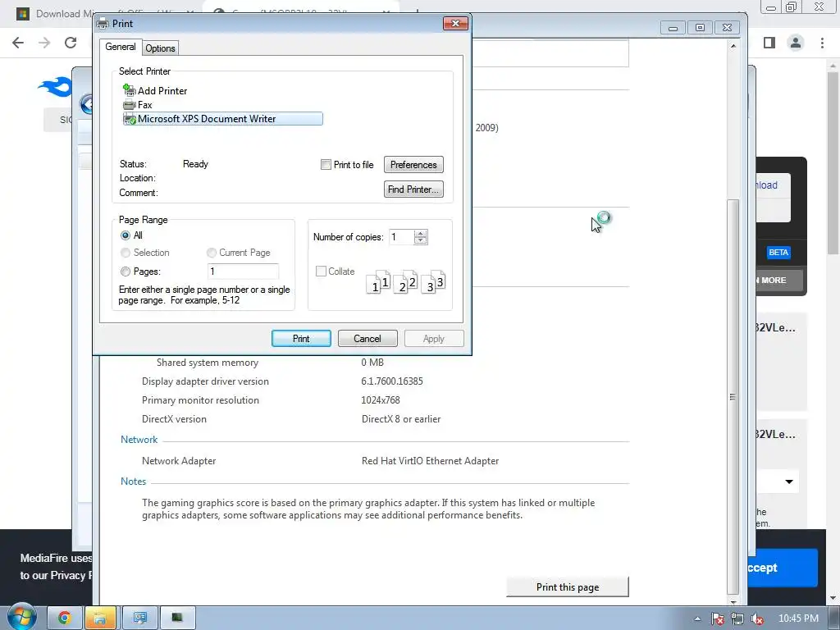Click the Network section heading
840x630 pixels.
[x=139, y=440]
